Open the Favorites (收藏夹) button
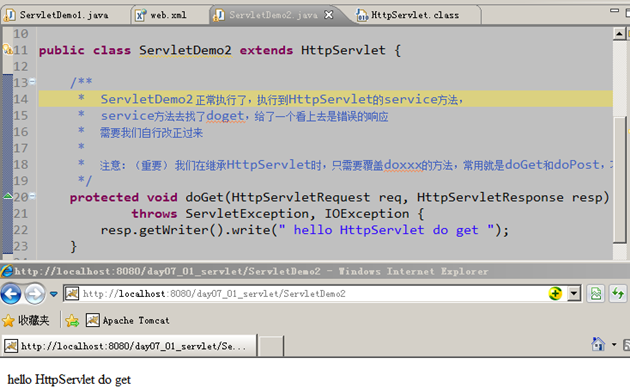 tap(26, 320)
